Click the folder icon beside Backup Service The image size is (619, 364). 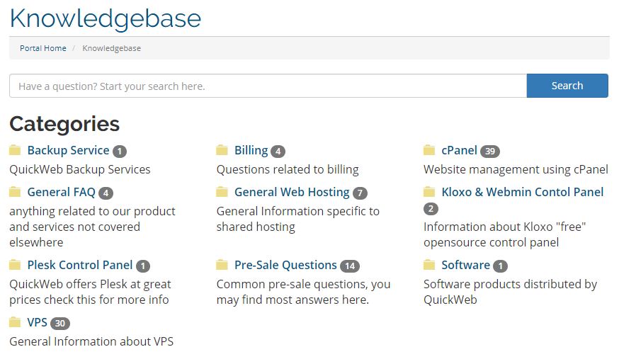15,150
